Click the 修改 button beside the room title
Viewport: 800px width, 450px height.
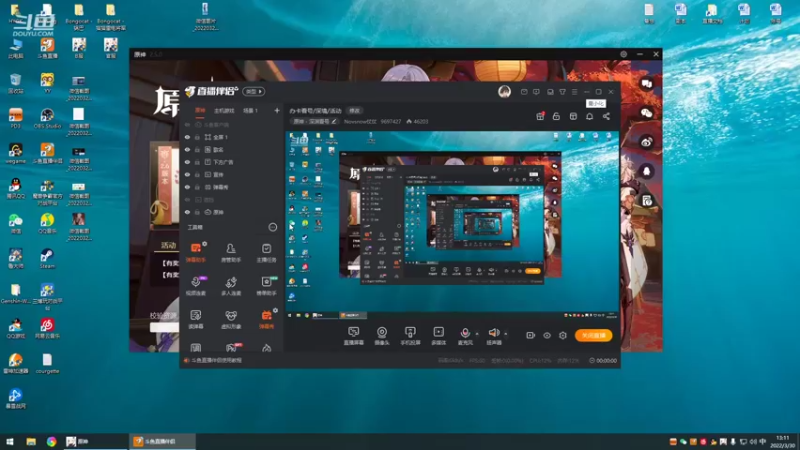click(x=354, y=111)
